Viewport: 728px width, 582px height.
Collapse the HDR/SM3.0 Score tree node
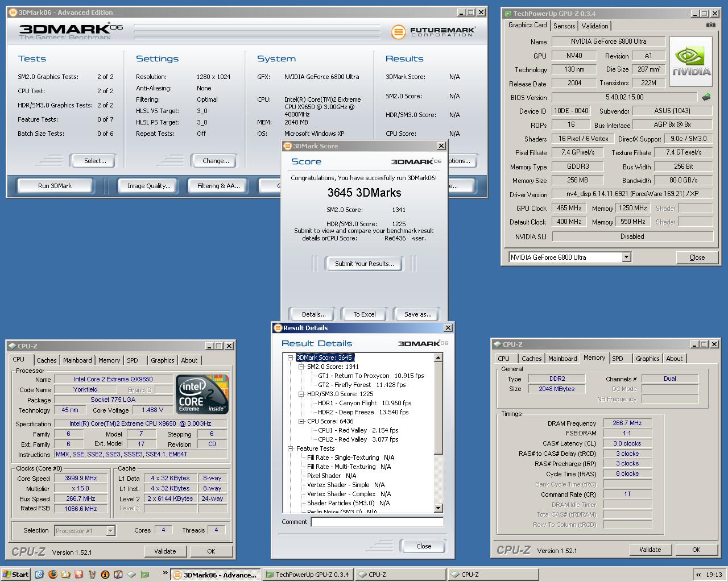point(301,394)
